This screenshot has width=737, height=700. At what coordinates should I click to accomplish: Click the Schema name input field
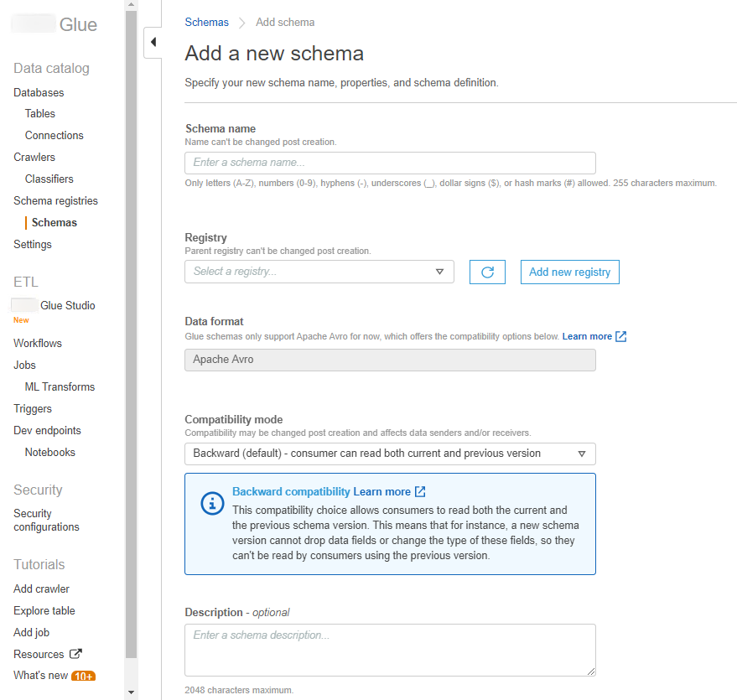(390, 163)
